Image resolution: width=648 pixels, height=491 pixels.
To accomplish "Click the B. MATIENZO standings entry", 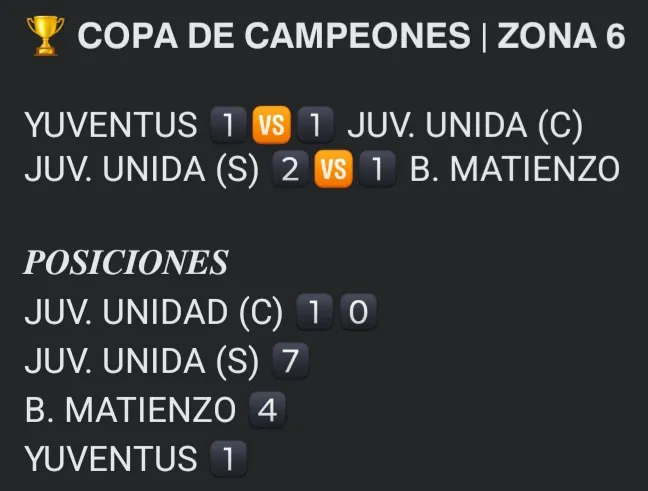I will pos(130,410).
